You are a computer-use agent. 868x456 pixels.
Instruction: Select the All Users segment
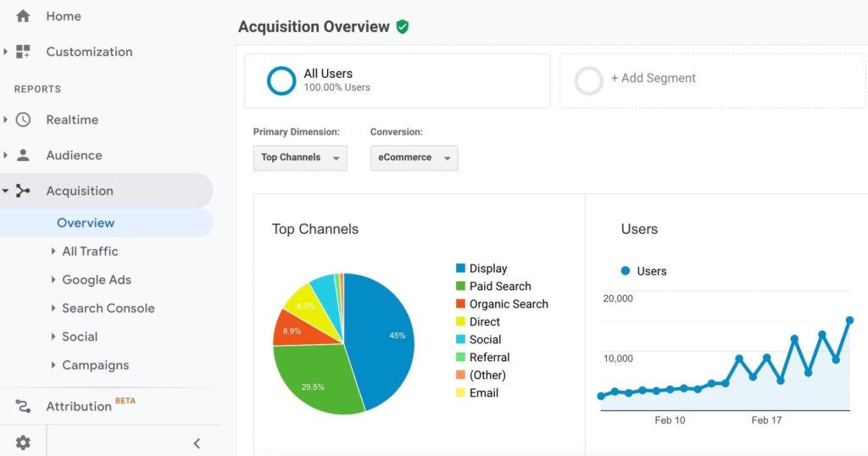[x=397, y=81]
